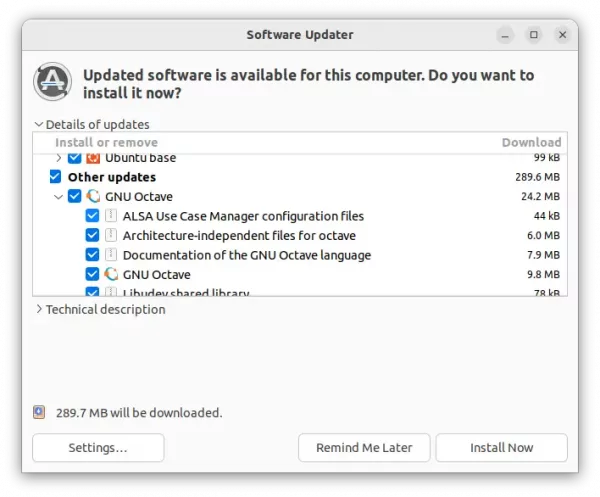Uncheck the Other updates checkbox
This screenshot has width=600, height=497.
(56, 178)
